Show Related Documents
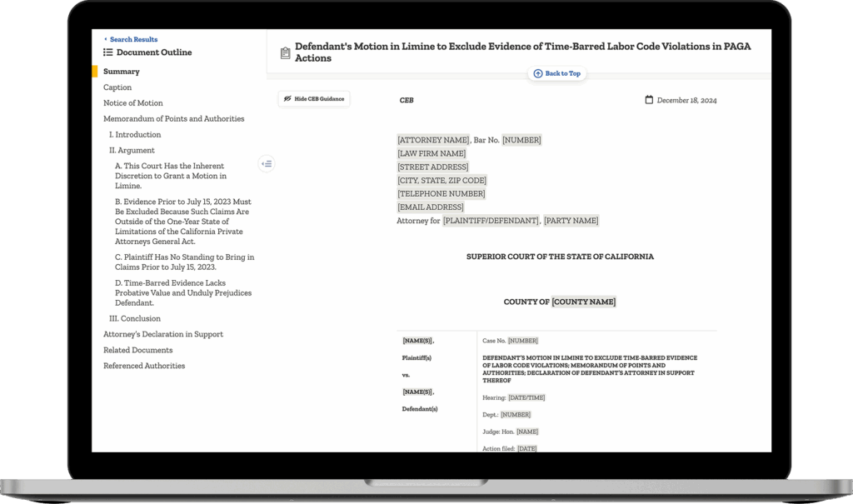 138,351
